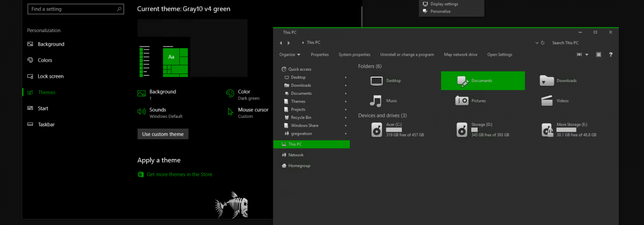Click Open Settings in Explorer toolbar
The width and height of the screenshot is (644, 225).
pyautogui.click(x=500, y=55)
